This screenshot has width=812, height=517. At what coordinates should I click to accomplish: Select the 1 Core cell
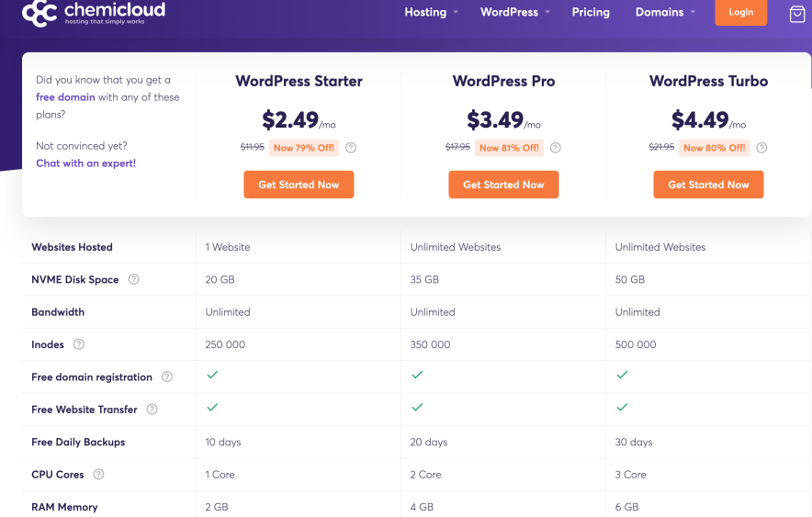coord(220,475)
